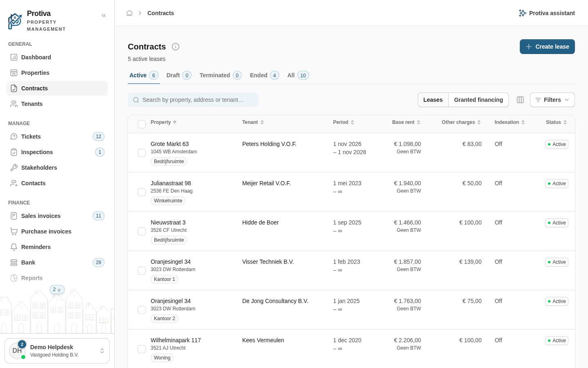588x368 pixels.
Task: Click the Create lease button
Action: point(547,47)
